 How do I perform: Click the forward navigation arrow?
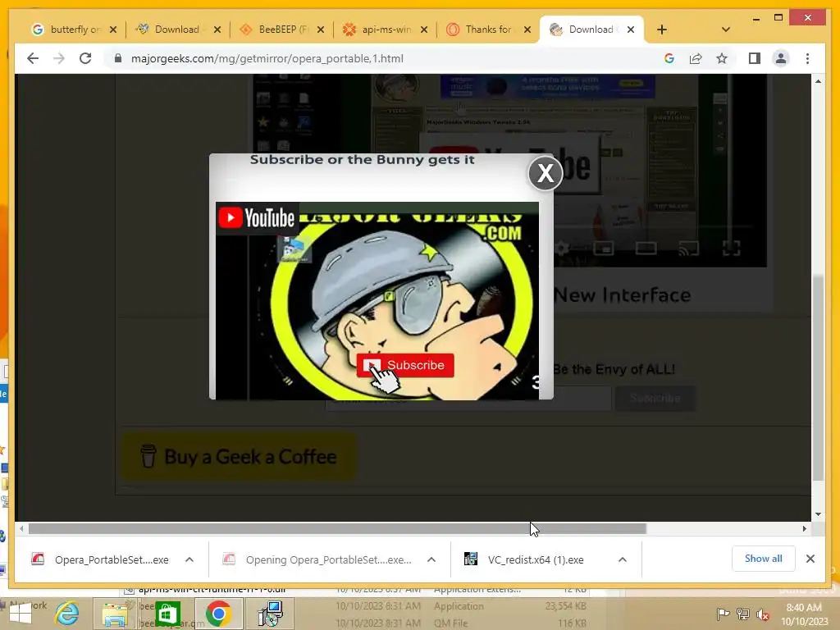tap(59, 58)
